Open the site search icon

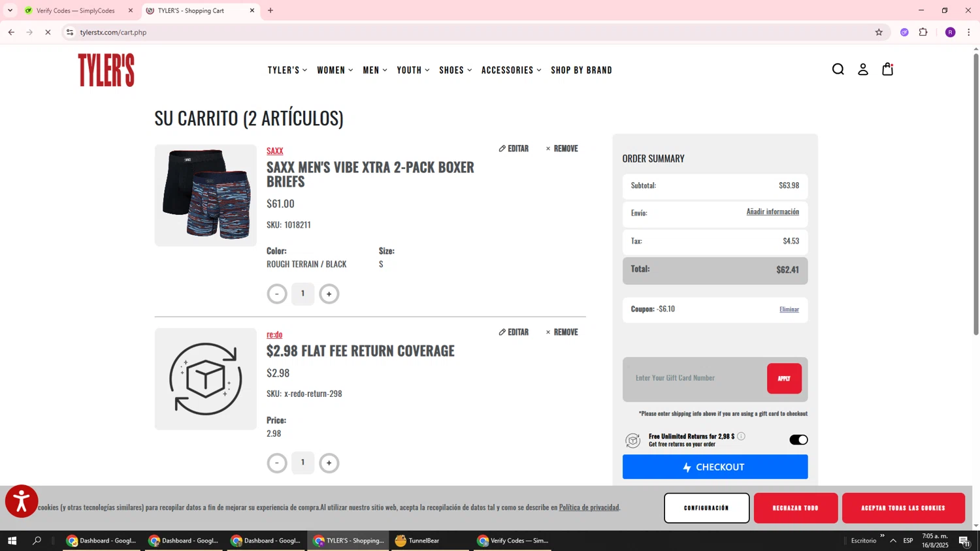coord(838,69)
